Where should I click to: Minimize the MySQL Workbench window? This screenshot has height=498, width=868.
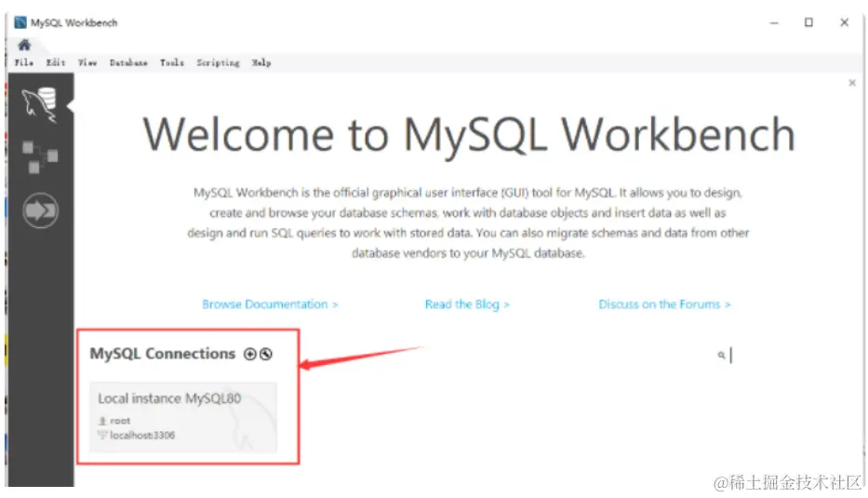pos(774,22)
